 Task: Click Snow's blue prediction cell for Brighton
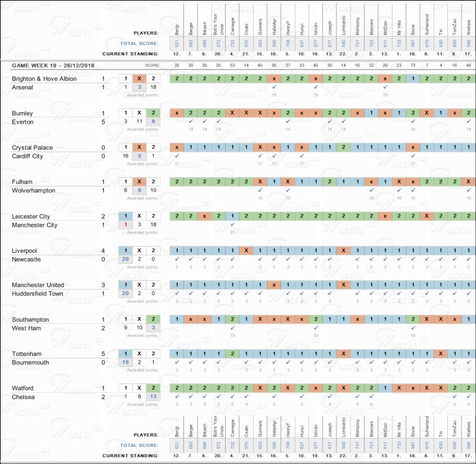click(x=413, y=79)
